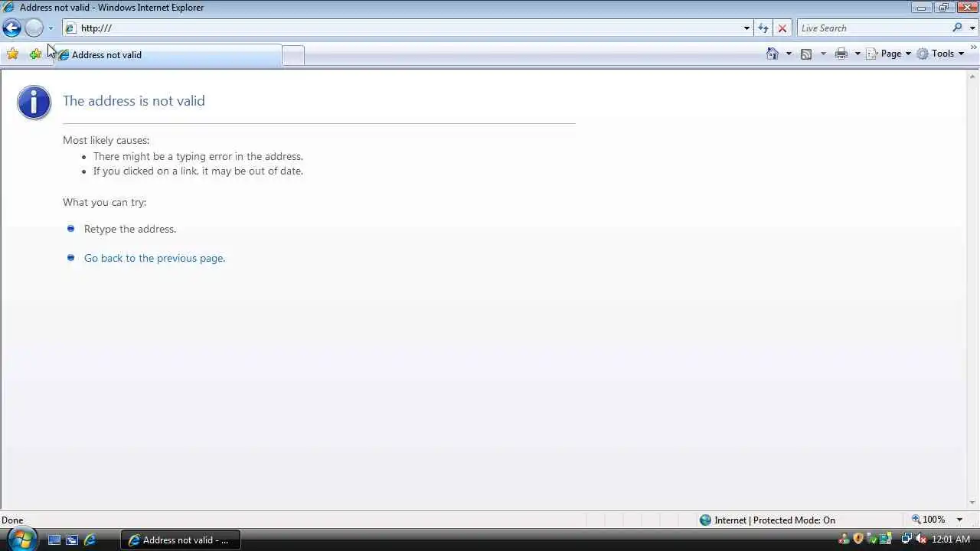Click the muted volume tray icon
This screenshot has width=980, height=551.
[921, 540]
